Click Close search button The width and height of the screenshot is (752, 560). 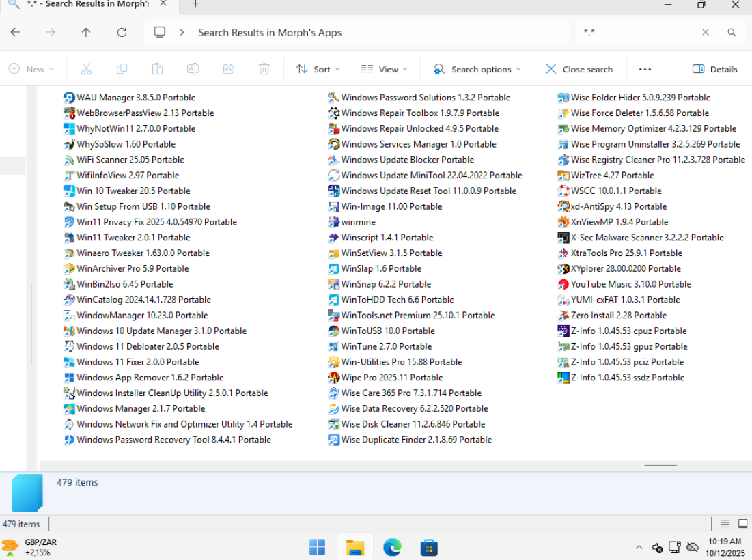coord(579,69)
